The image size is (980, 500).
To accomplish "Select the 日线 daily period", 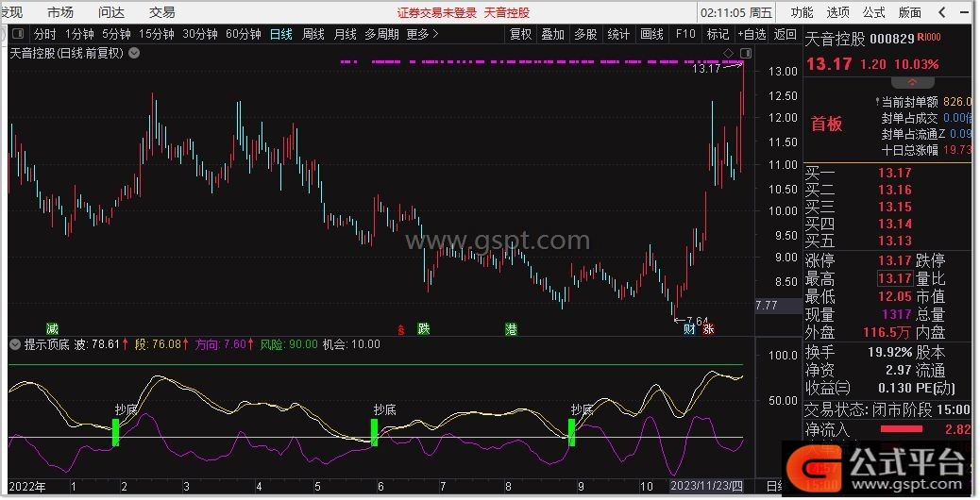I will (x=281, y=34).
